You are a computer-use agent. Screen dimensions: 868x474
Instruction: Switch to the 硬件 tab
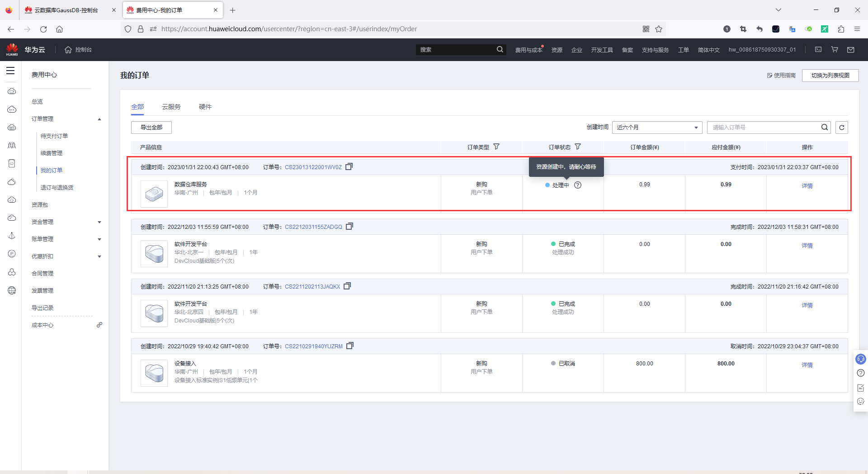205,107
